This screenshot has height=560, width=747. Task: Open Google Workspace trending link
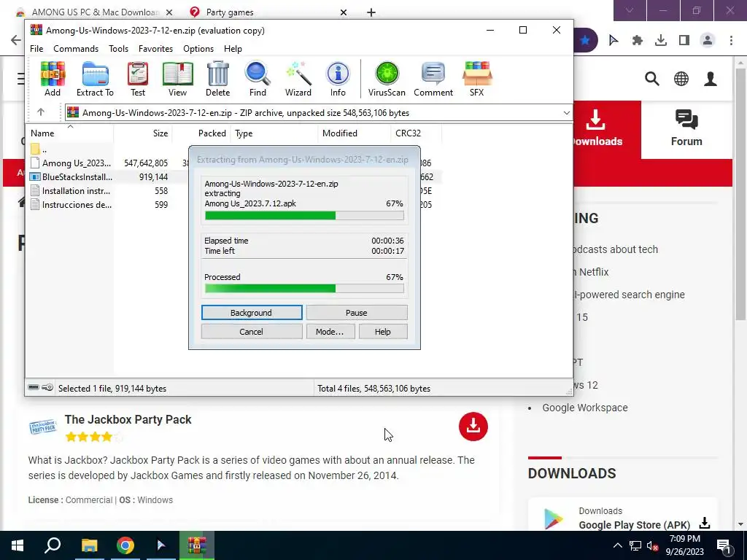(x=585, y=408)
